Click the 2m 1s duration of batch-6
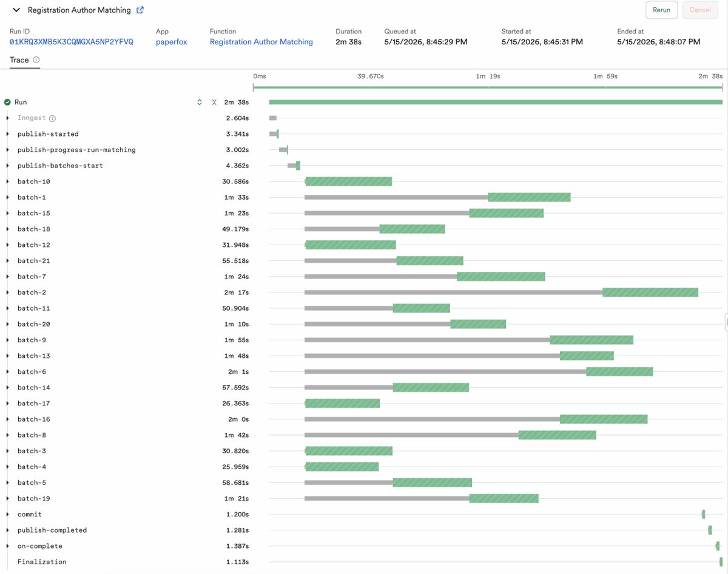This screenshot has width=728, height=574. point(238,372)
